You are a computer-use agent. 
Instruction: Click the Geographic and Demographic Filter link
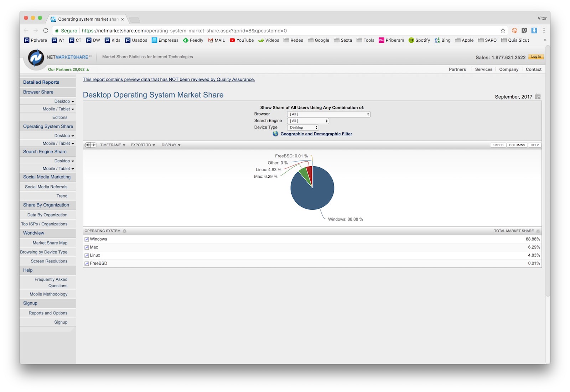pyautogui.click(x=316, y=134)
